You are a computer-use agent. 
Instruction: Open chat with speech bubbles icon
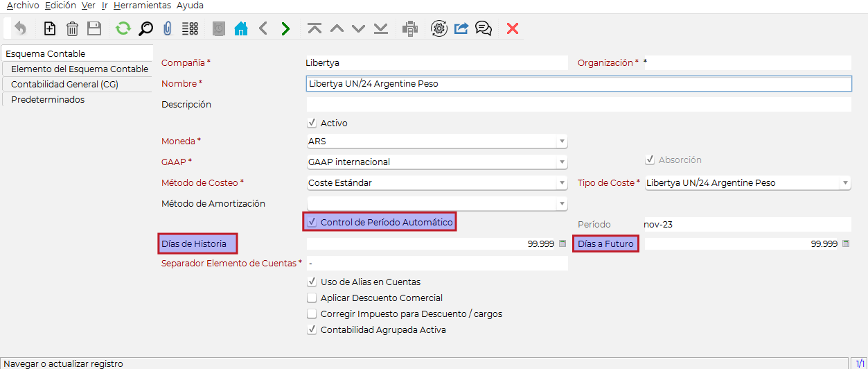point(484,28)
